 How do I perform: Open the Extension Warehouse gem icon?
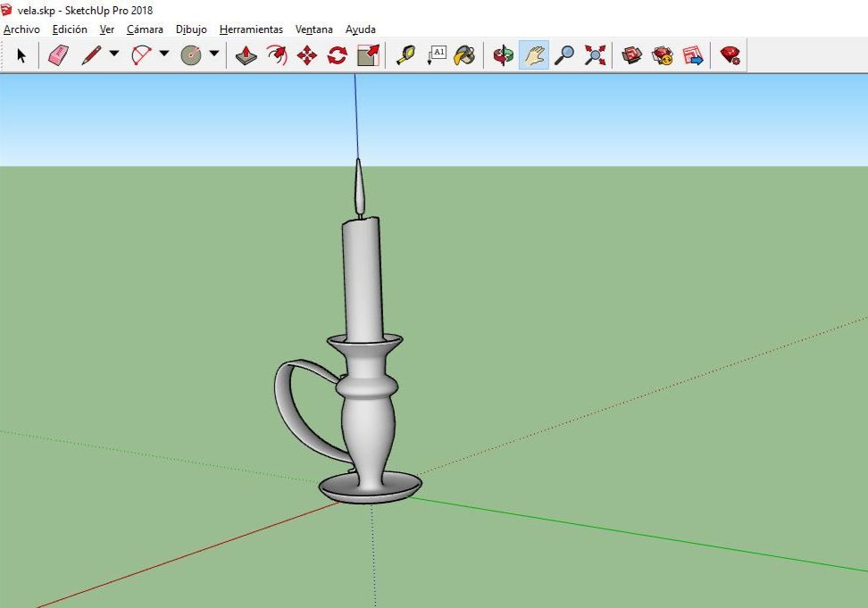click(x=729, y=55)
